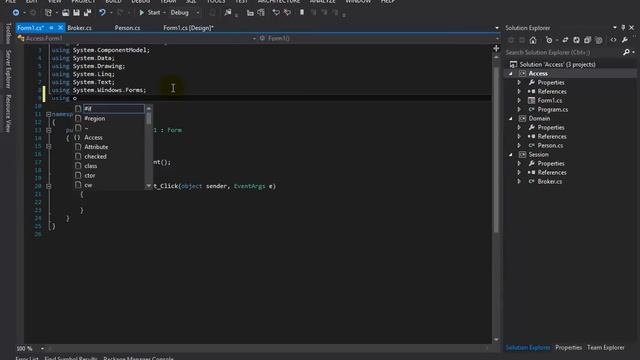Select Person.cs in the Domain project
The width and height of the screenshot is (640, 360).
(x=550, y=145)
